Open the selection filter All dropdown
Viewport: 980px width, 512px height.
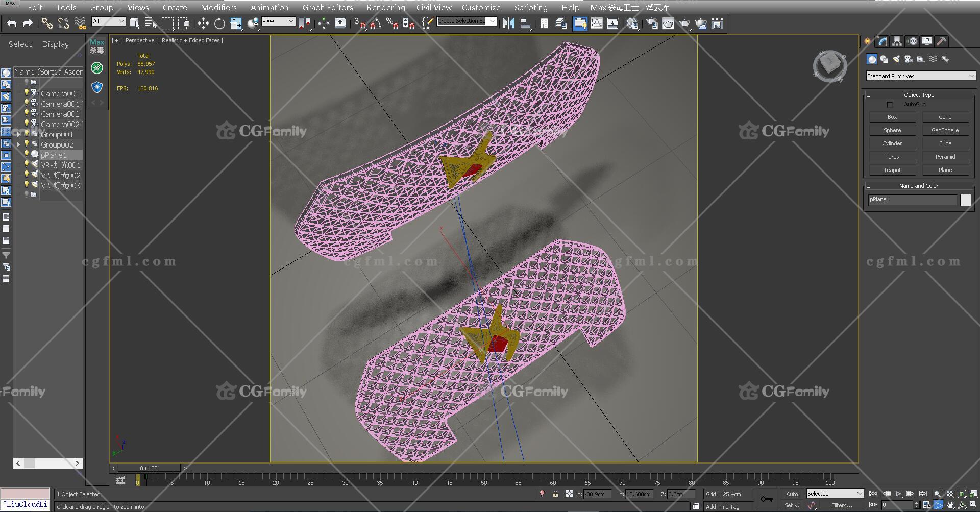[x=109, y=21]
